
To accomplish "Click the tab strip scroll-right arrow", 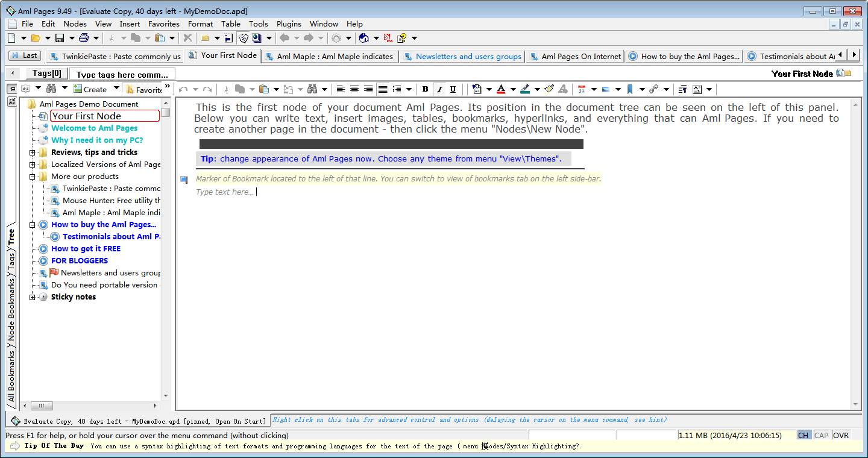I will (x=854, y=55).
